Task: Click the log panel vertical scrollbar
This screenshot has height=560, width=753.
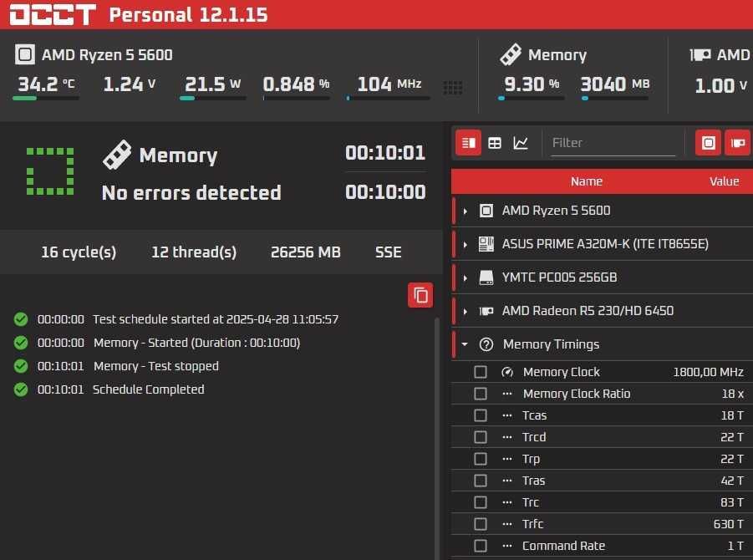Action: (437, 438)
